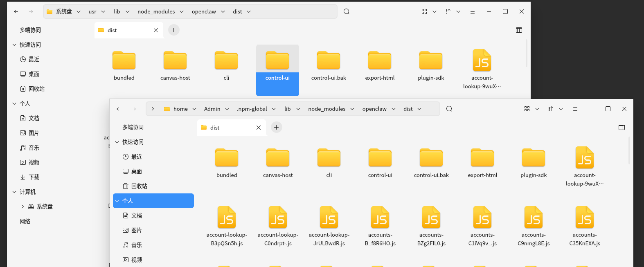Close the dist tab in the front window
Viewport: 644px width, 267px height.
pos(259,128)
